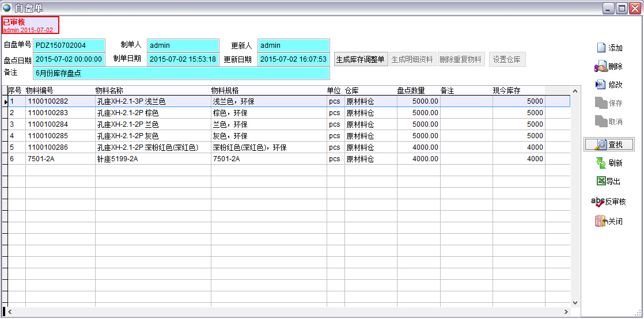Maximize the 自盘单 window

622,8
